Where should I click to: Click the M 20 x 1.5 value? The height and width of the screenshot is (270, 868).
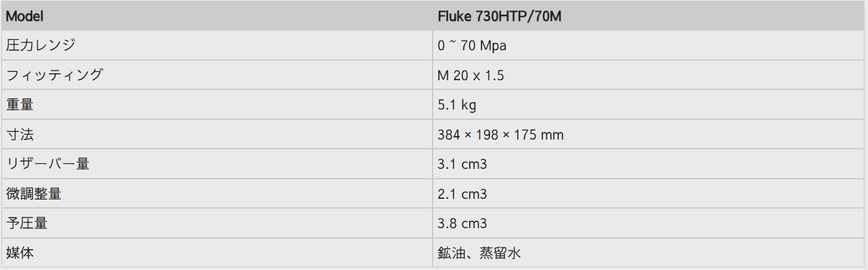click(x=470, y=75)
